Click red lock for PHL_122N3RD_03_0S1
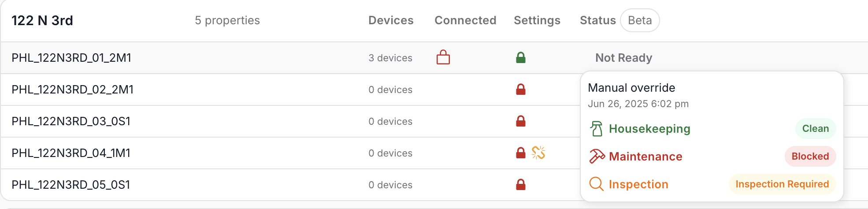The image size is (868, 209). (521, 121)
